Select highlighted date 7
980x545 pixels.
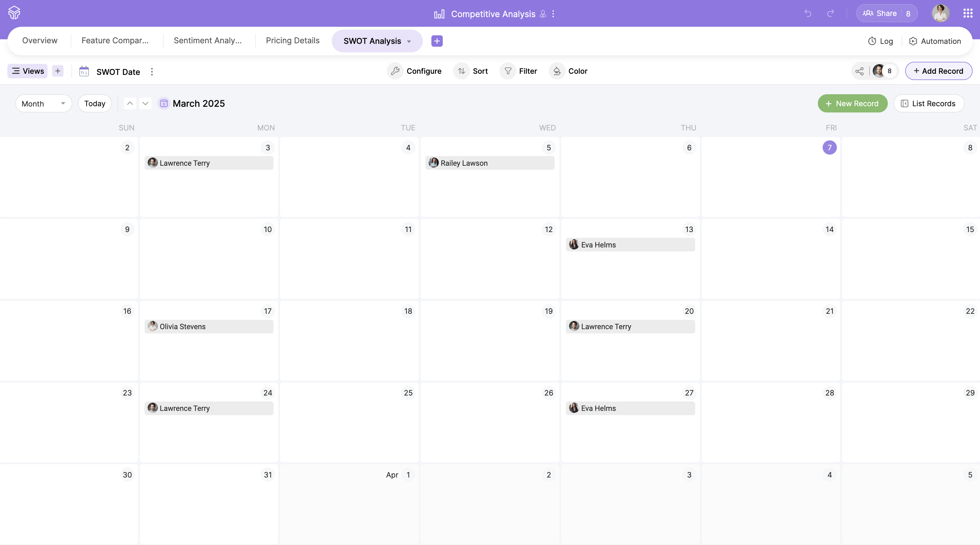[829, 148]
